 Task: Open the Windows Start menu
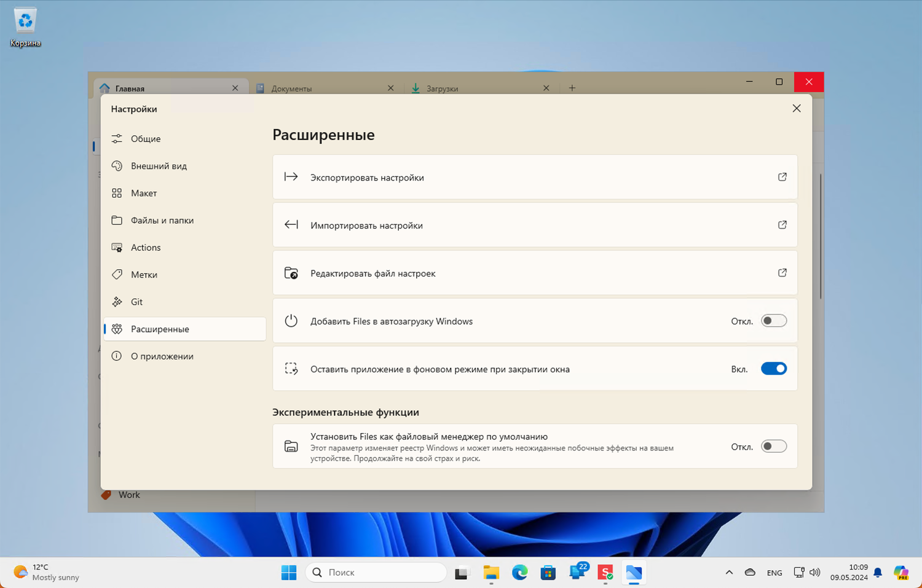coord(289,573)
